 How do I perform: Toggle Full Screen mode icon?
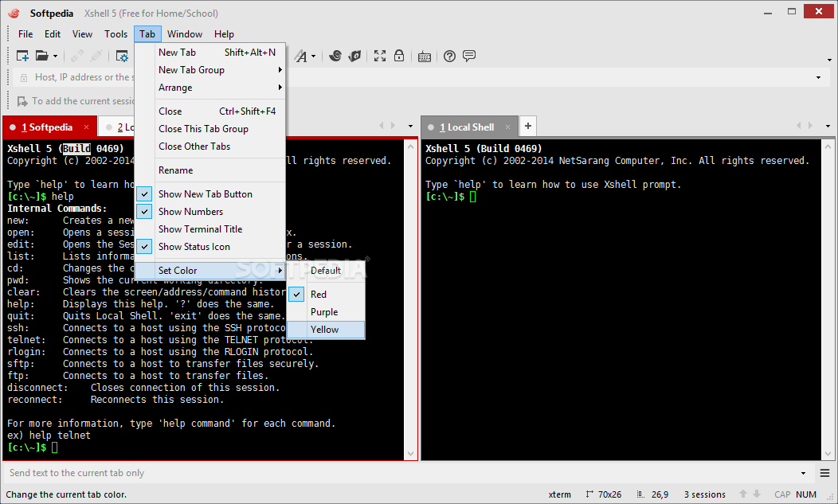pos(380,56)
